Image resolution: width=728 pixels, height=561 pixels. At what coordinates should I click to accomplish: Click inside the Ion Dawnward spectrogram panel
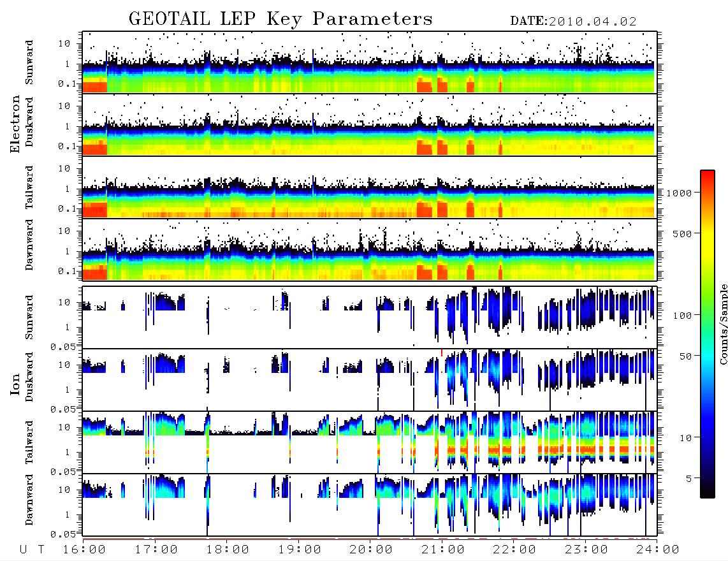370,504
